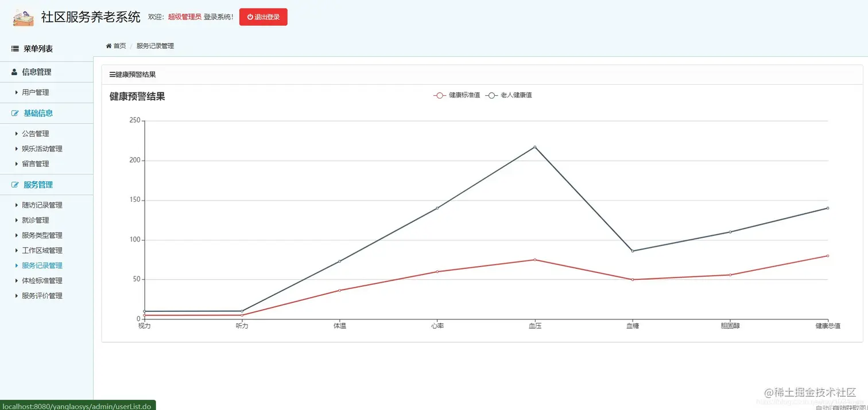Viewport: 868px width, 410px height.
Task: Collapse the 信息管理 section header
Action: click(46, 72)
